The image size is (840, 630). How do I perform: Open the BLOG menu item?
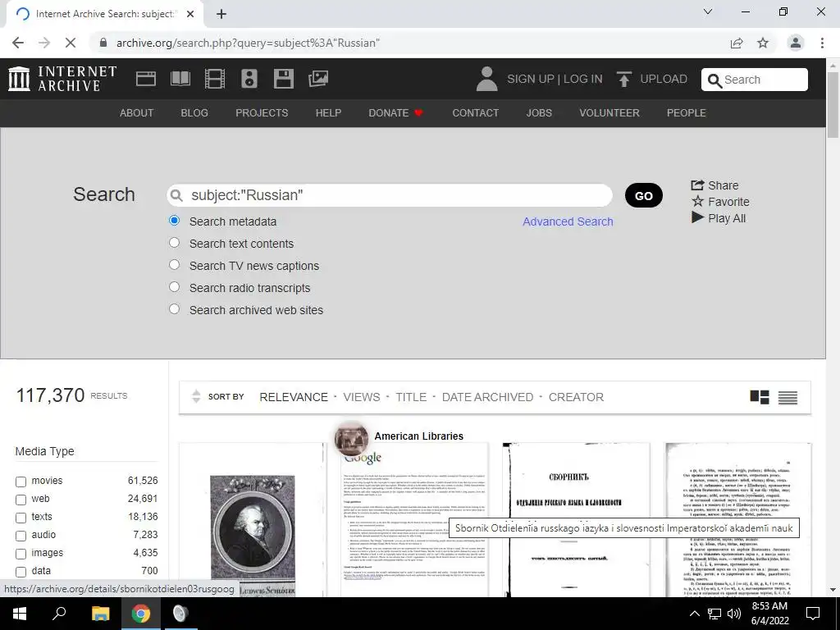coord(194,113)
